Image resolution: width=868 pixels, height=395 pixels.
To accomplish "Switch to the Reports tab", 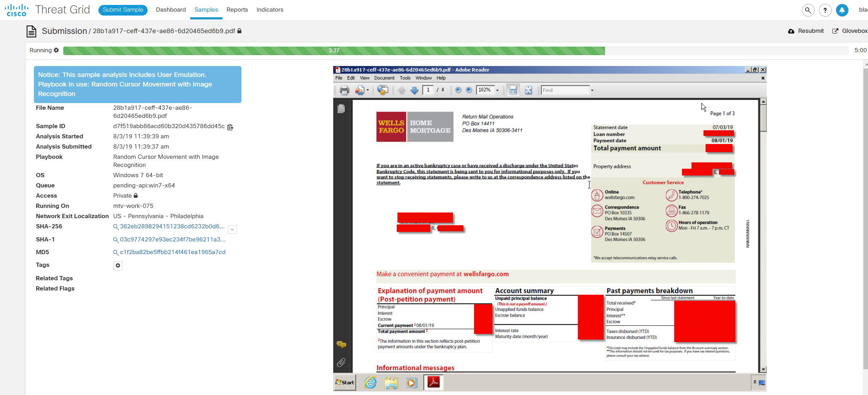I will click(237, 10).
